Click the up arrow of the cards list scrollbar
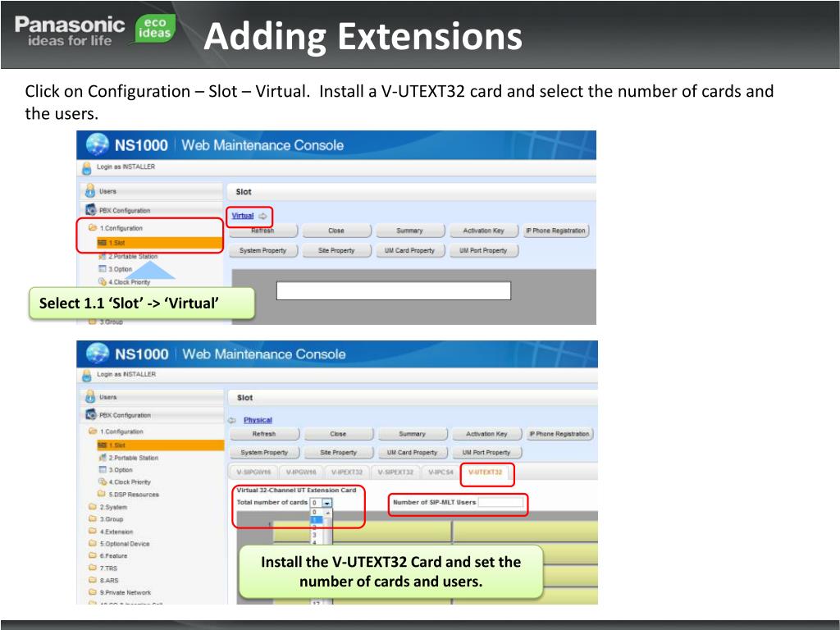 coord(327,513)
